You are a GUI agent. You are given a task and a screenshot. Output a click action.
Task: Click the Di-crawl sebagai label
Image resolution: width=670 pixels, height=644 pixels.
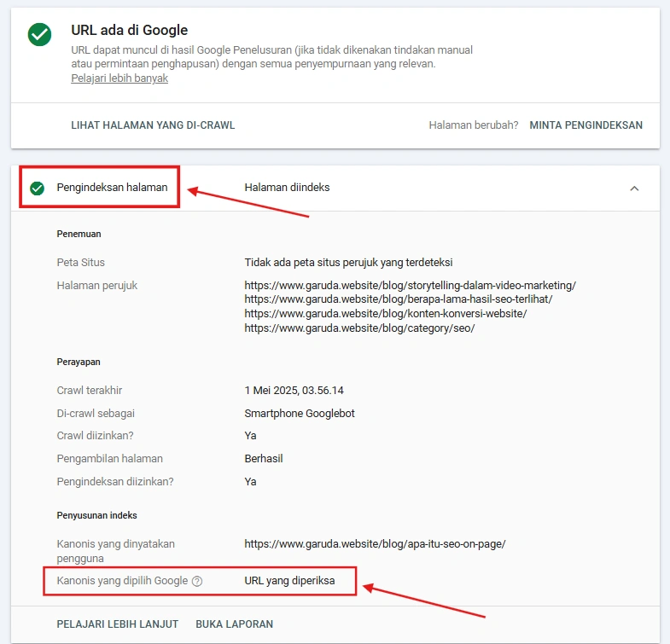point(96,414)
